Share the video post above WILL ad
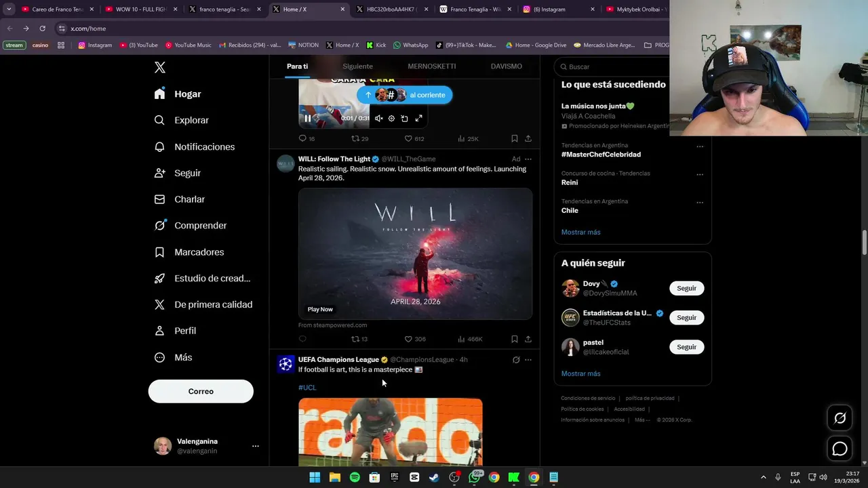 pos(528,138)
